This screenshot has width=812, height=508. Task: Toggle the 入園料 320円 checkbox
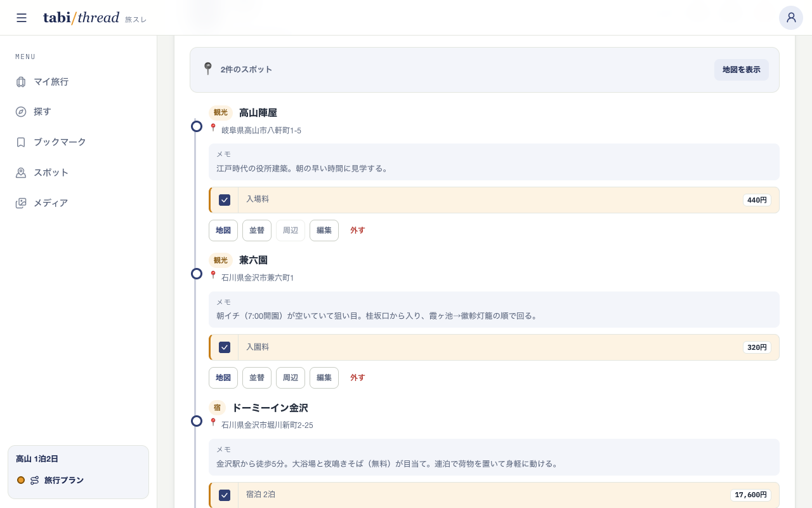click(x=225, y=347)
